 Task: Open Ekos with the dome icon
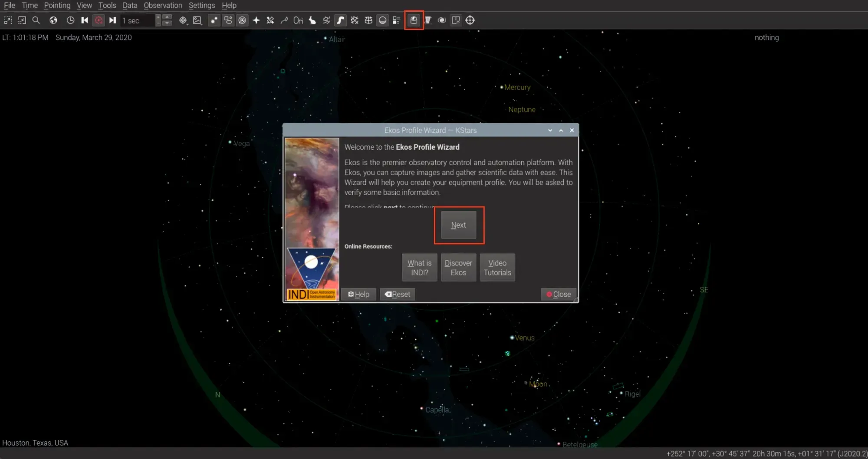[414, 20]
